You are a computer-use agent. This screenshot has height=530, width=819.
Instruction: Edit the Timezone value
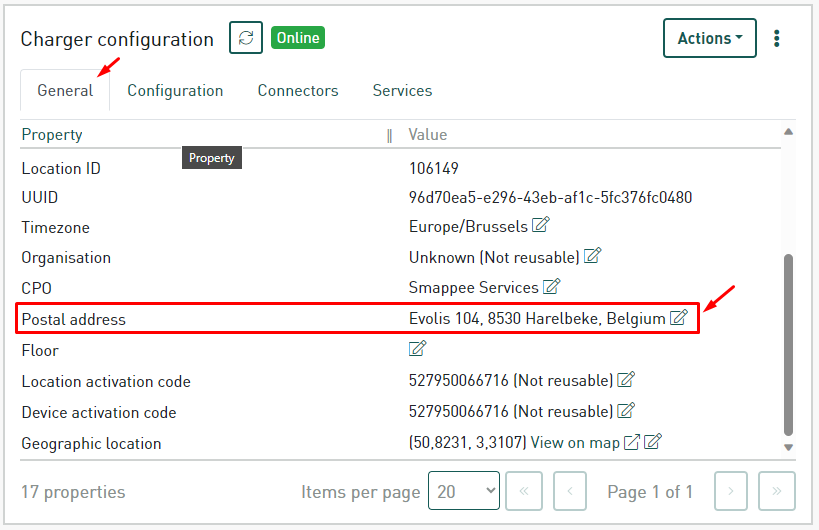(x=541, y=225)
